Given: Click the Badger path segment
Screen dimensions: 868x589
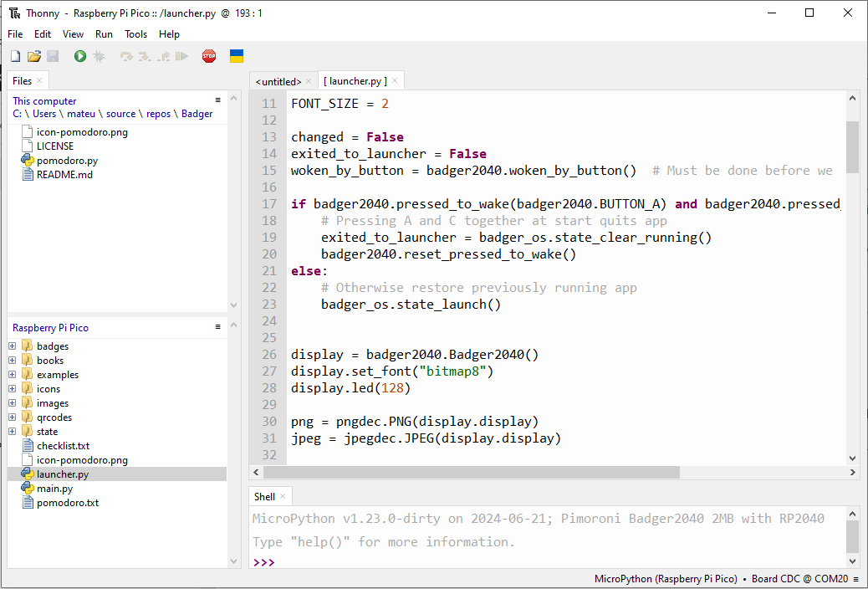Looking at the screenshot, I should point(197,114).
